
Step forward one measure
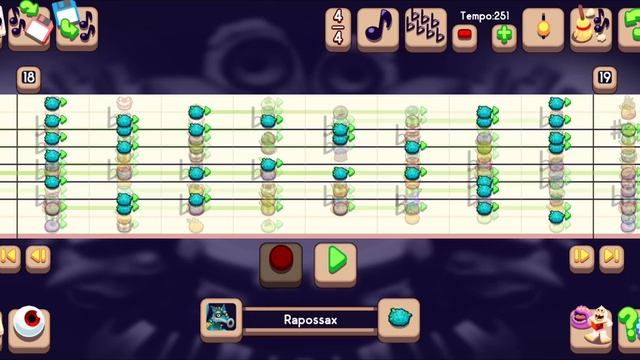(582, 258)
